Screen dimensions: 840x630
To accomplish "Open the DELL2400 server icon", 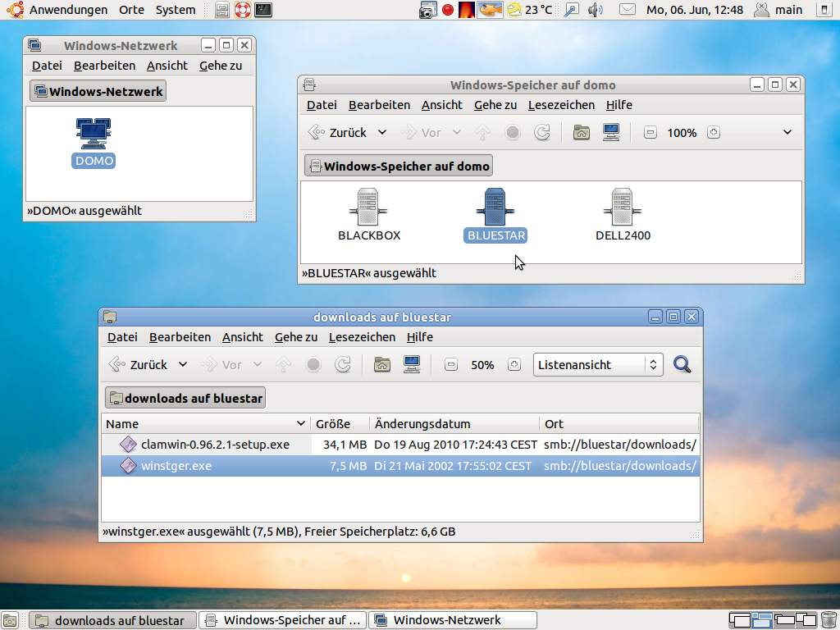I will click(623, 208).
